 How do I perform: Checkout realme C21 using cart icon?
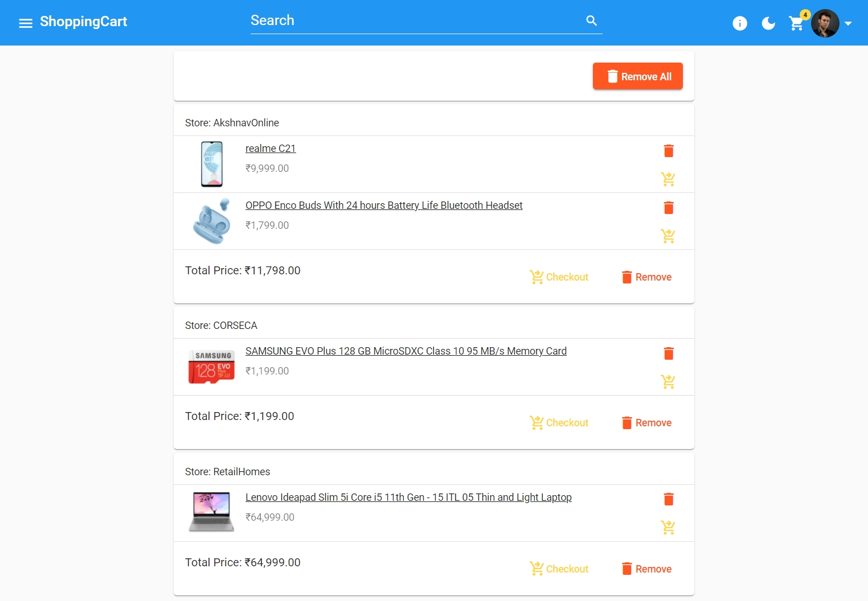click(x=668, y=179)
